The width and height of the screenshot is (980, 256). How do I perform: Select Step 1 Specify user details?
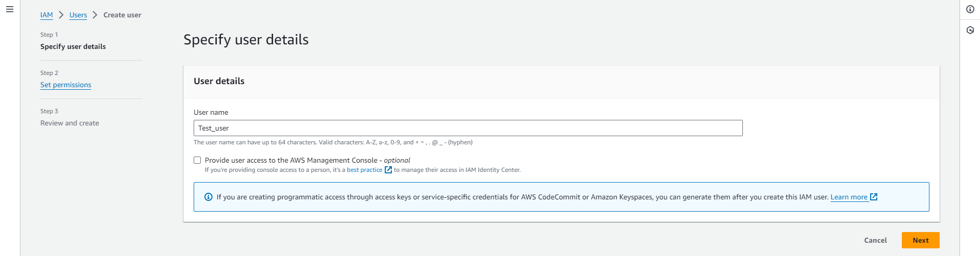coord(73,46)
